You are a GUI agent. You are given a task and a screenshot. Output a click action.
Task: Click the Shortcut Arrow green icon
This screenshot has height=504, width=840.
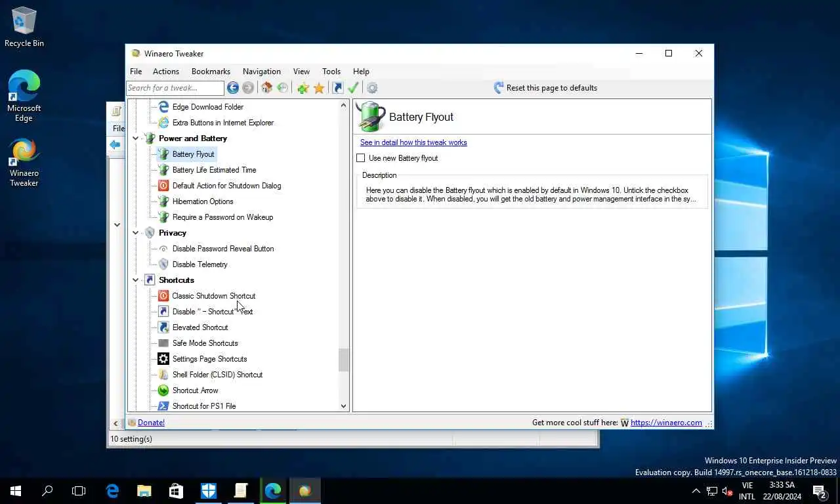[x=163, y=390]
